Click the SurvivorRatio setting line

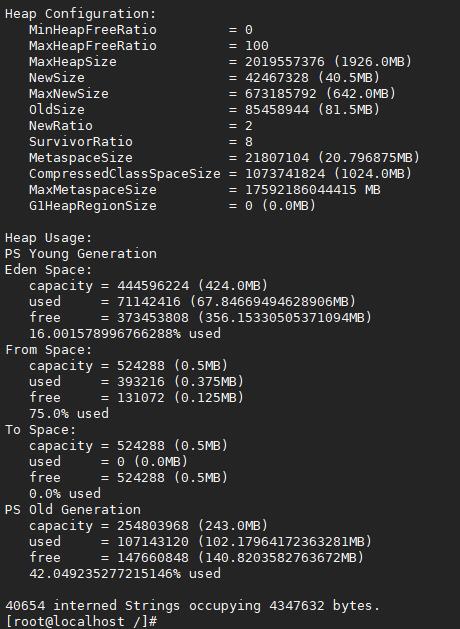[x=141, y=142]
